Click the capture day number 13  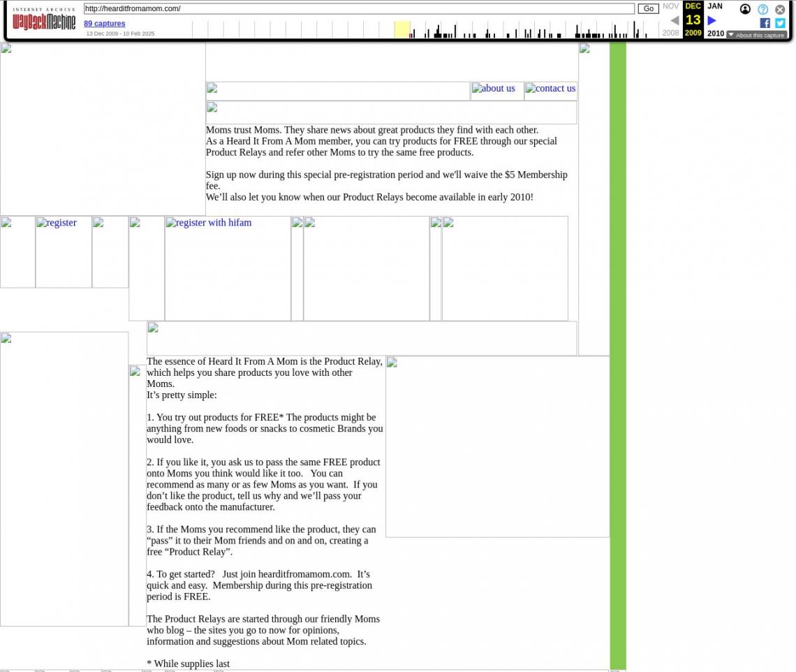point(693,20)
